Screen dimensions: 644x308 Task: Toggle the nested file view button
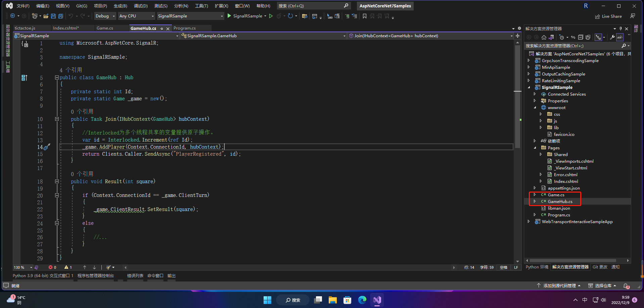(x=598, y=37)
